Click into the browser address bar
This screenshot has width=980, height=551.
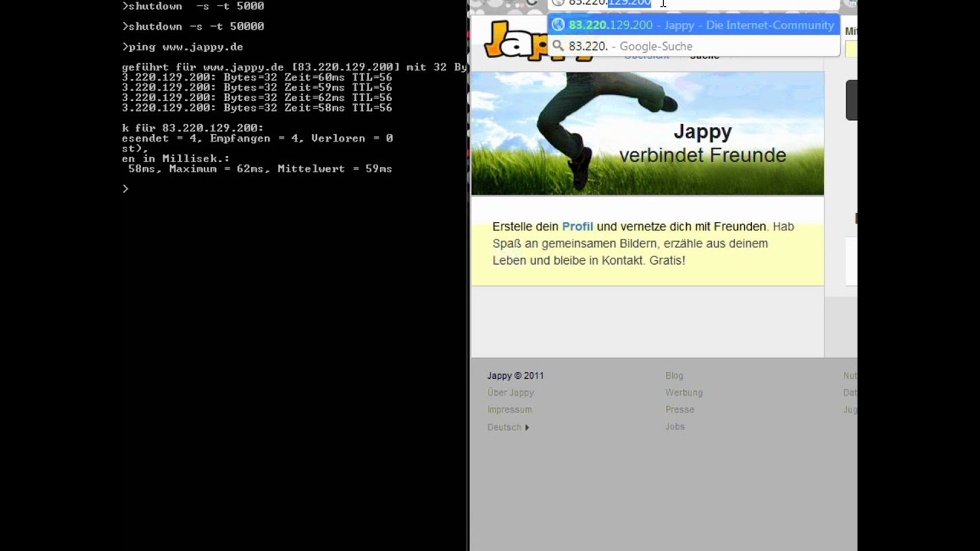(x=694, y=3)
